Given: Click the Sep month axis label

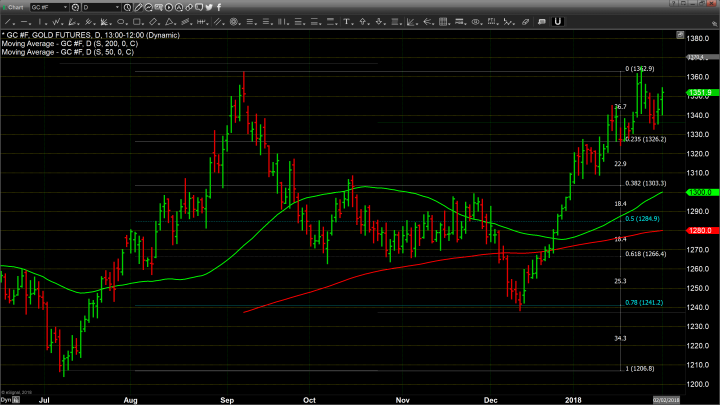Looking at the screenshot, I should click(x=227, y=400).
